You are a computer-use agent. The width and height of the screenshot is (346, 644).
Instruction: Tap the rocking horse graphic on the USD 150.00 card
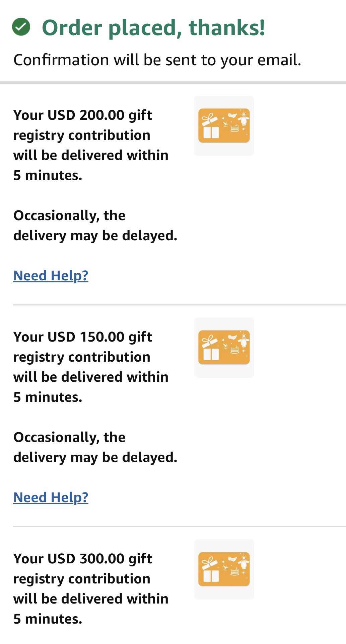225,346
